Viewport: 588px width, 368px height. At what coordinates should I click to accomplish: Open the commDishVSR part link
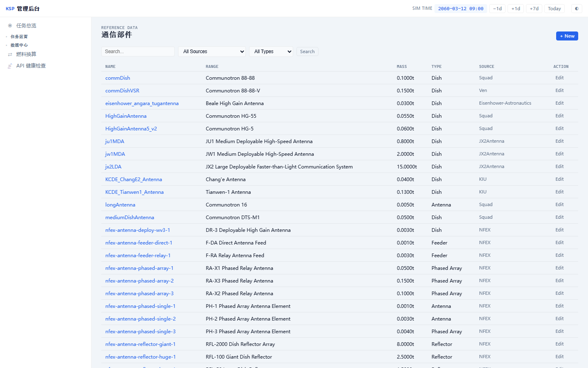tap(122, 90)
